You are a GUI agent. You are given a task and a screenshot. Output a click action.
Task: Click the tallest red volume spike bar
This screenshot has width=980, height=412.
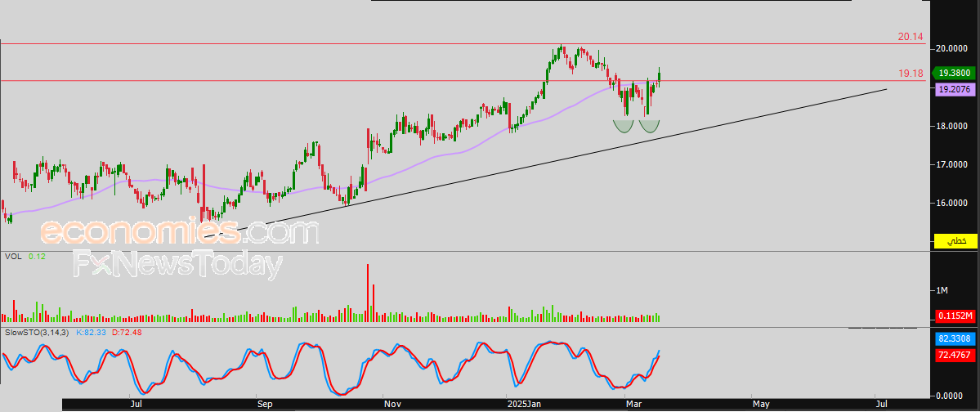click(368, 293)
